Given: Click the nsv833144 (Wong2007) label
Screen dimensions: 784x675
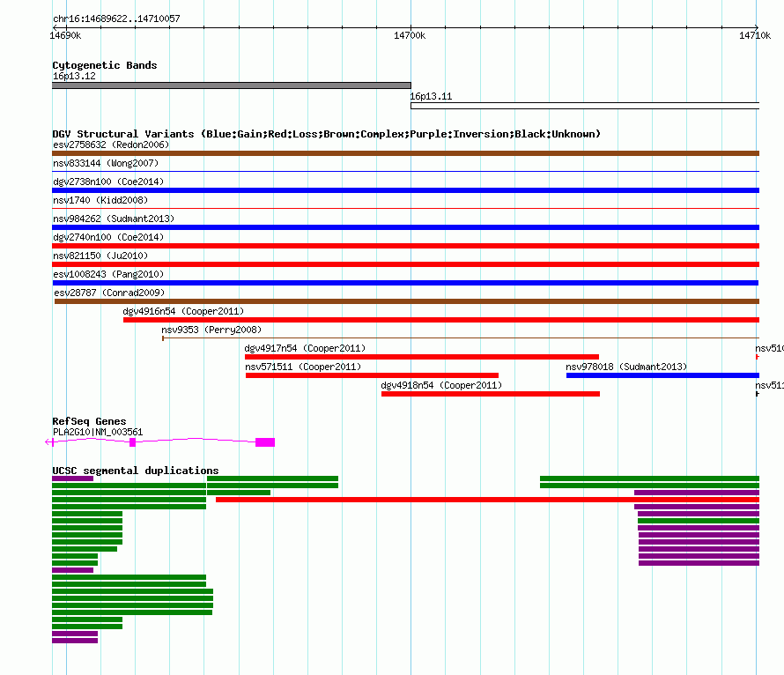Looking at the screenshot, I should (x=106, y=163).
